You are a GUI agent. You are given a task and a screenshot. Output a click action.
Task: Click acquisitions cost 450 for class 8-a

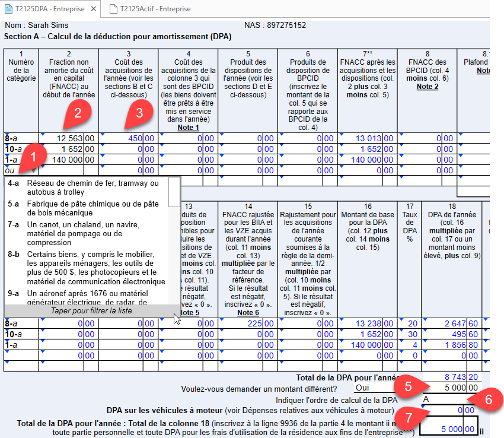(128, 138)
